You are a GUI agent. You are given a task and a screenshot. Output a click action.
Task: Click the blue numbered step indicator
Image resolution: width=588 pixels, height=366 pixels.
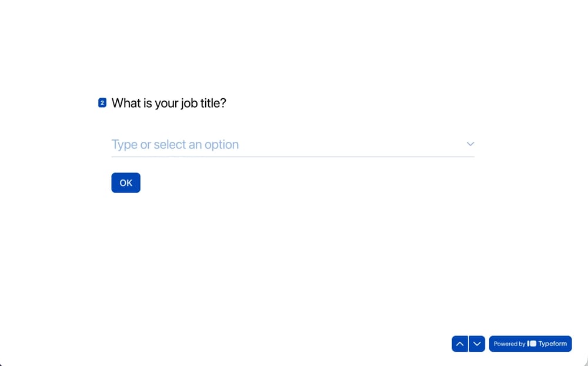pyautogui.click(x=101, y=102)
